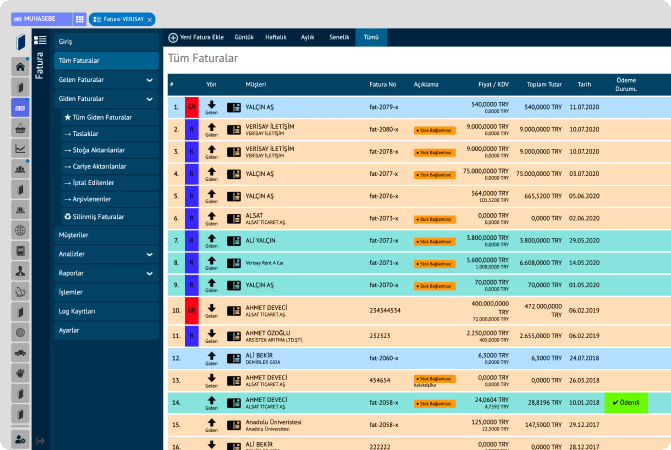Open the user settings icon at bottom
Image resolution: width=671 pixels, height=450 pixels.
pos(20,439)
